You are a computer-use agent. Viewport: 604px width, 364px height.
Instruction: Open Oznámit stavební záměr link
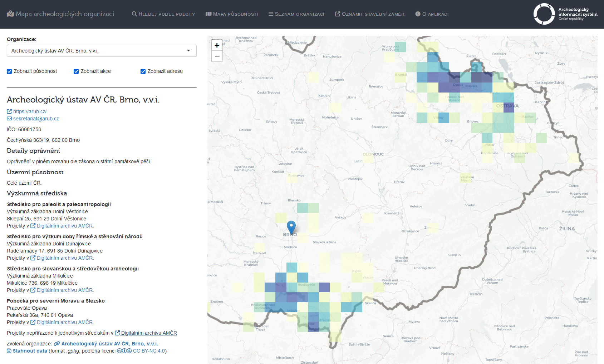369,14
